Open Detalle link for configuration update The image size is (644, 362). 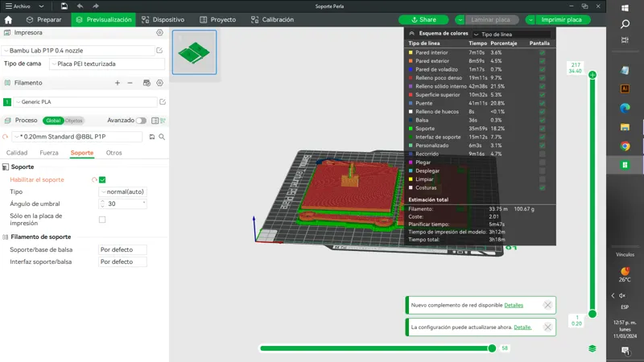(x=522, y=327)
